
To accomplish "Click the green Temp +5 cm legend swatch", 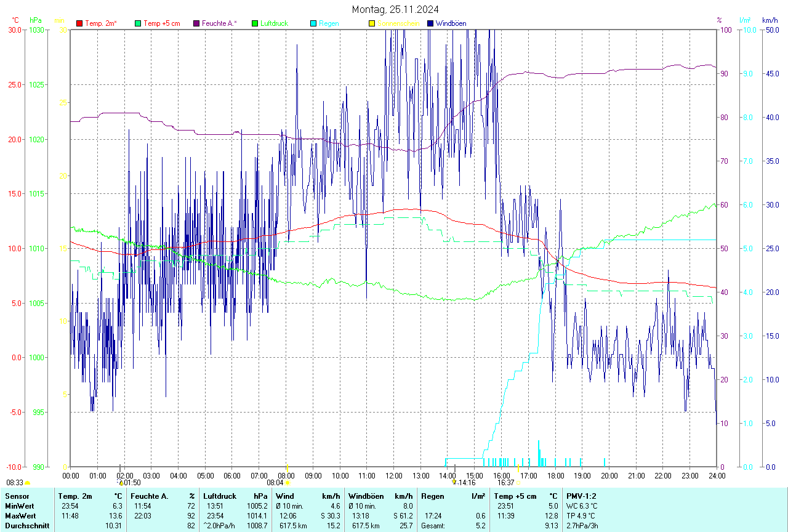I will coord(138,23).
